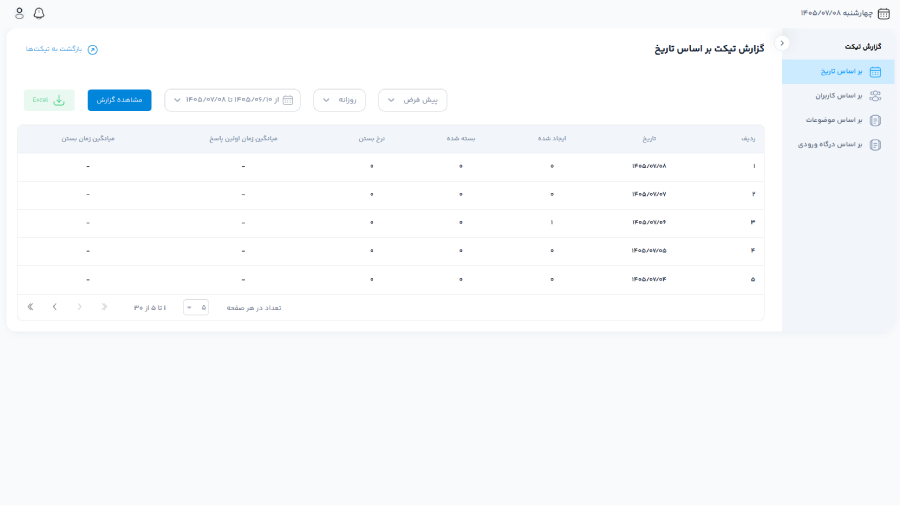Click the ردیف column header
This screenshot has width=900, height=505.
click(748, 139)
